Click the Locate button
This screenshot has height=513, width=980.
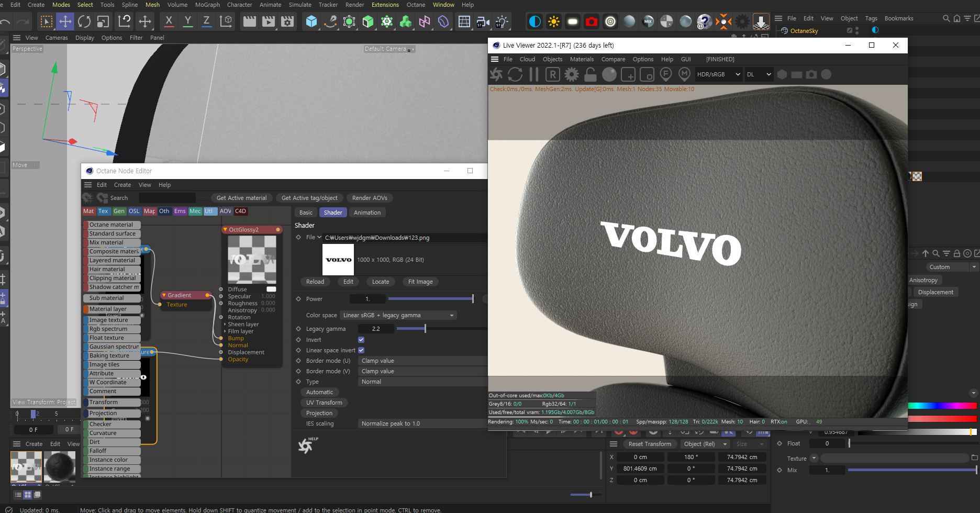click(x=381, y=282)
